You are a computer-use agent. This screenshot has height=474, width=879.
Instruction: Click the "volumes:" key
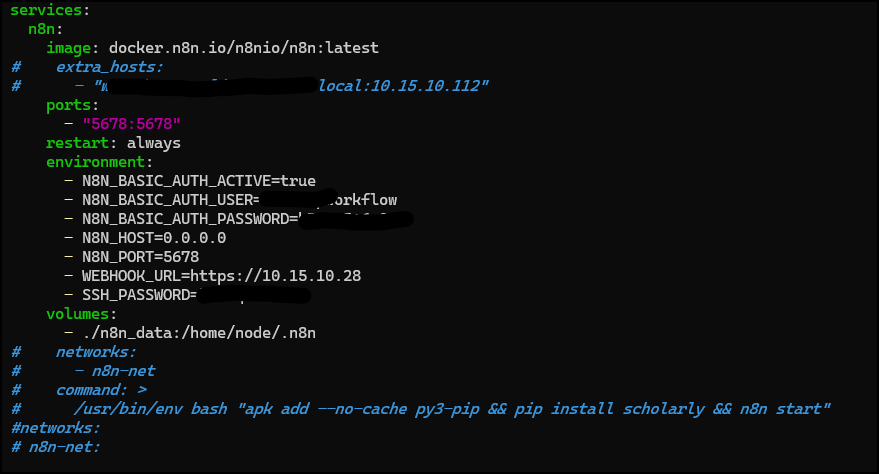point(81,314)
